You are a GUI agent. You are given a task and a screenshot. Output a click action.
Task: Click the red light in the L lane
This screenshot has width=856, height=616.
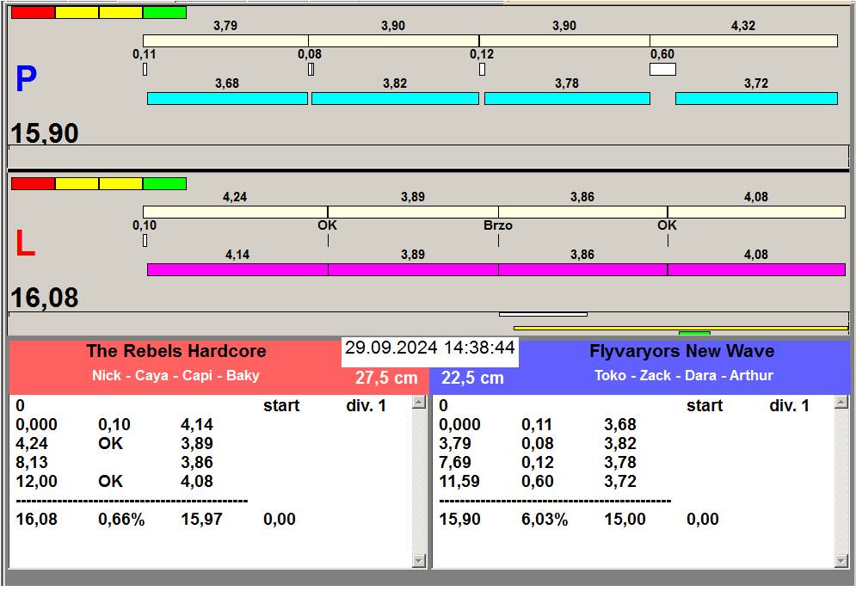pos(33,184)
